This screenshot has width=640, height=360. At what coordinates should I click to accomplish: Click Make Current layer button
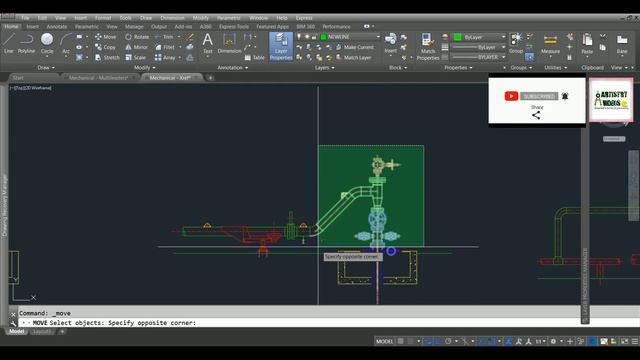(355, 47)
